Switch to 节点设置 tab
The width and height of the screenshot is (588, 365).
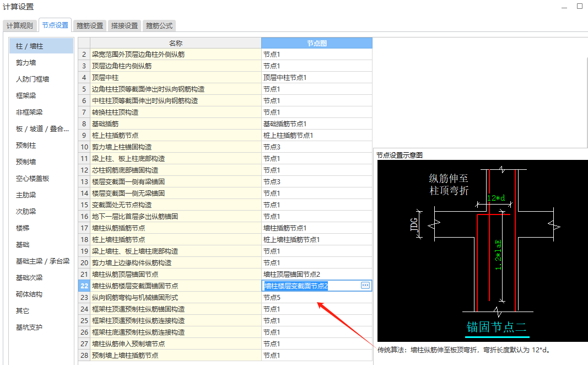tap(55, 25)
